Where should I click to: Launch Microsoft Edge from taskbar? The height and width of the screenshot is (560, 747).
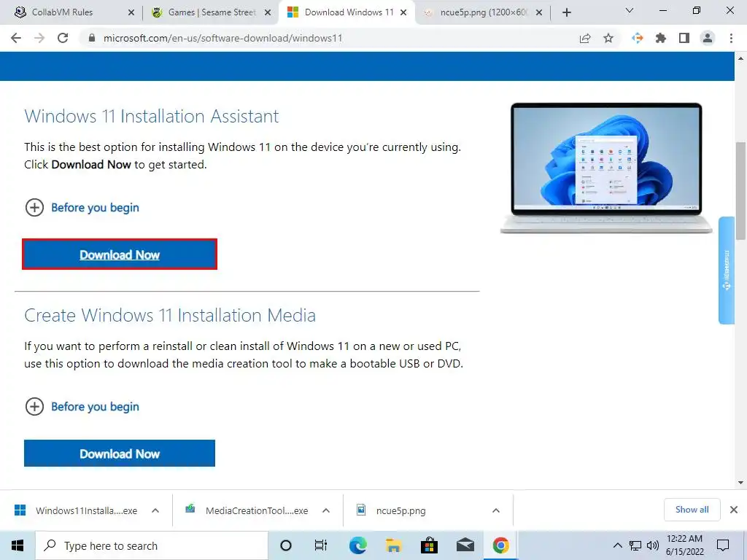pyautogui.click(x=357, y=545)
